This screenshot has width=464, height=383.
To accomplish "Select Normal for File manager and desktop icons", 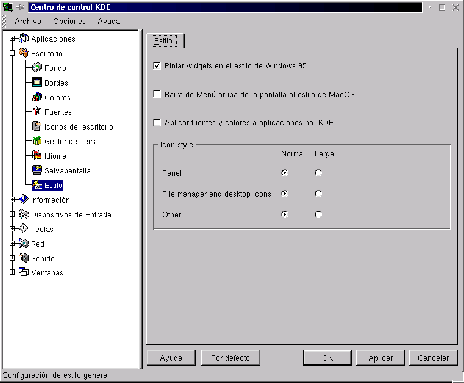I will [x=284, y=194].
